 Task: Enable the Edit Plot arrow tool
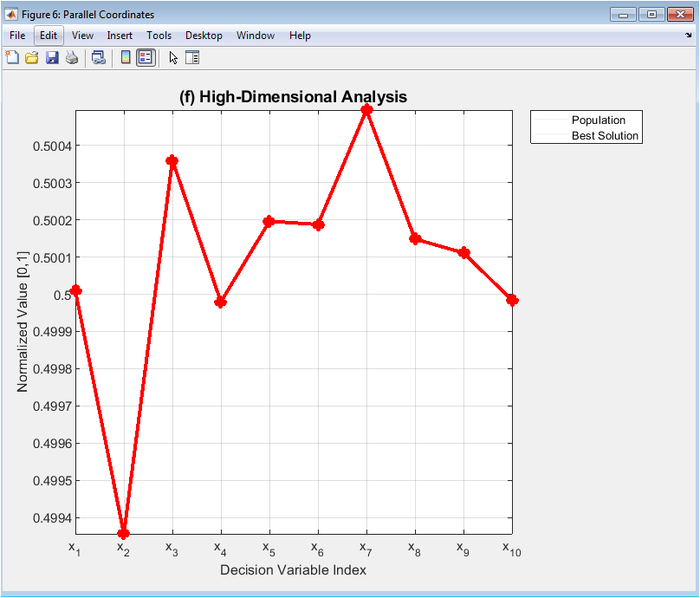173,58
